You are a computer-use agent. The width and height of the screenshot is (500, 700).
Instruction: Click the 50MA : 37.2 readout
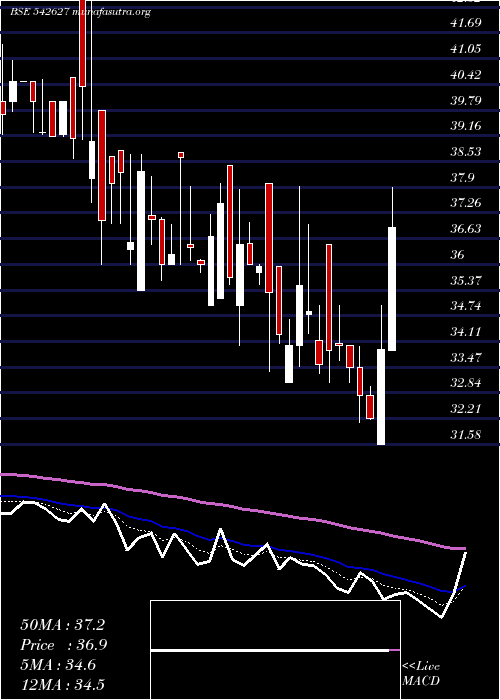point(62,625)
